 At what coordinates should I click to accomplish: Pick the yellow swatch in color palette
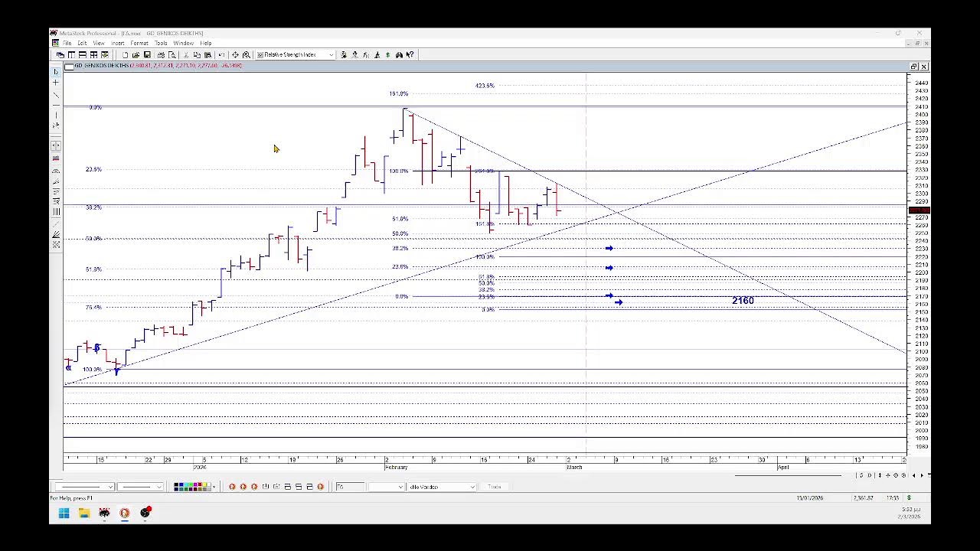tap(204, 484)
